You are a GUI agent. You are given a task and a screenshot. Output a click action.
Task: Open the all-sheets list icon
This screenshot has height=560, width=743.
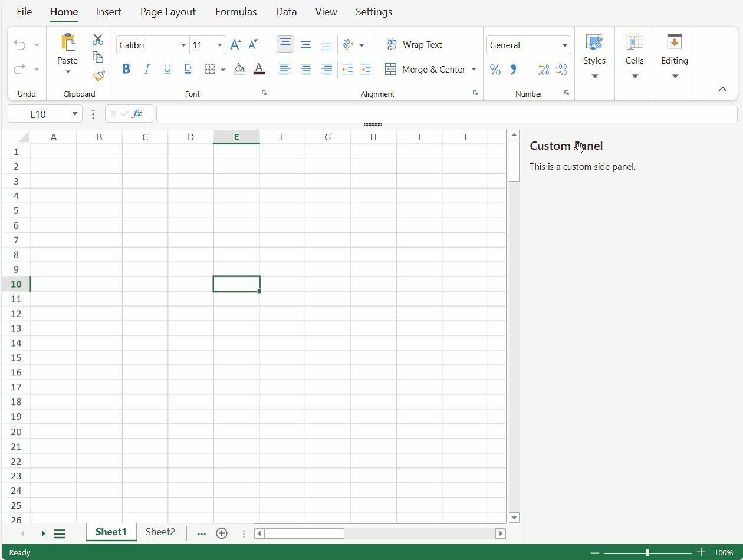60,533
